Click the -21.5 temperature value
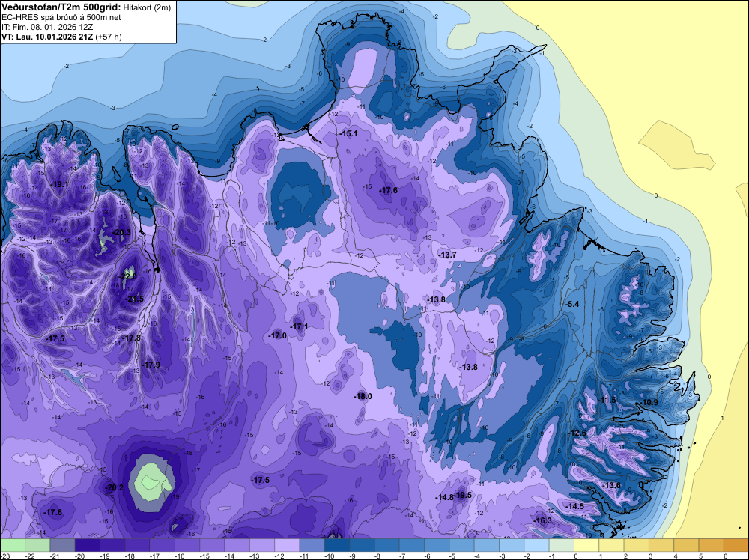 134,299
